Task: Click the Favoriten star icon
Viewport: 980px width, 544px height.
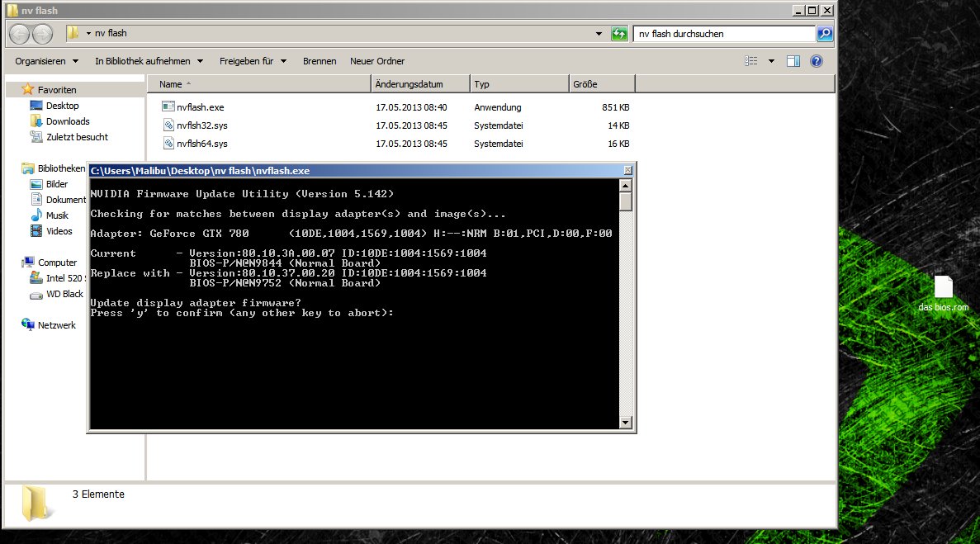Action: 27,89
